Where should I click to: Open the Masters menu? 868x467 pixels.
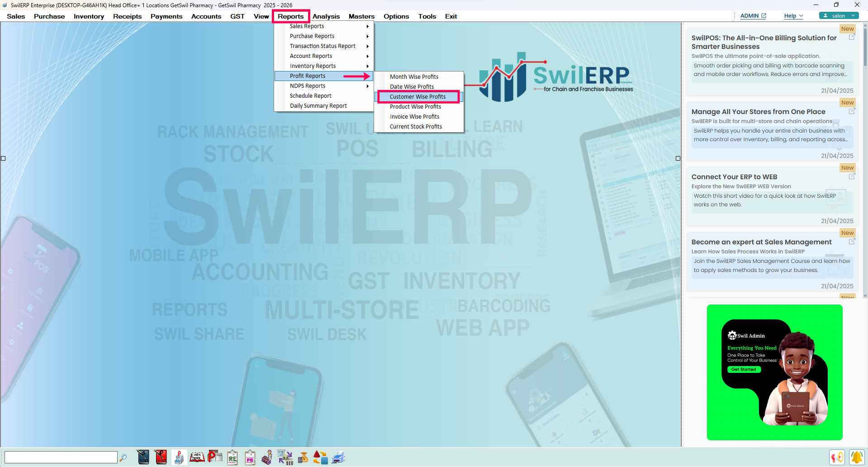click(361, 16)
